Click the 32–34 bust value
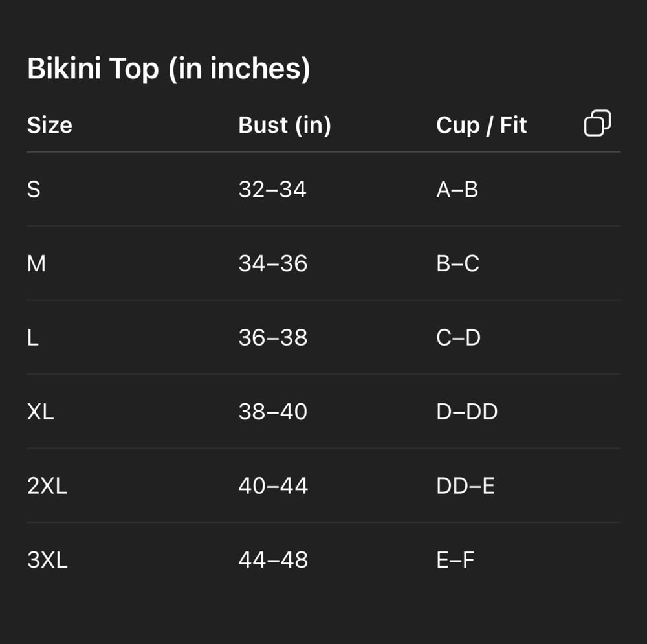 272,190
